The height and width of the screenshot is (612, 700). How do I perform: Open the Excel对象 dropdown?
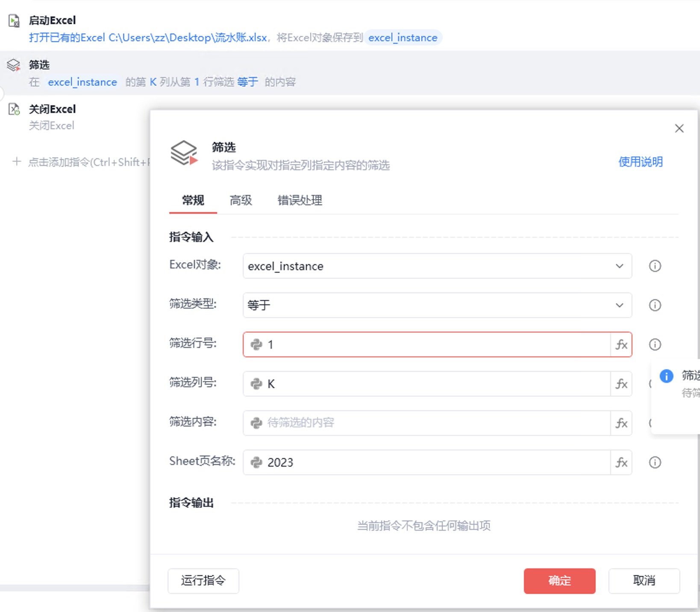(x=437, y=266)
